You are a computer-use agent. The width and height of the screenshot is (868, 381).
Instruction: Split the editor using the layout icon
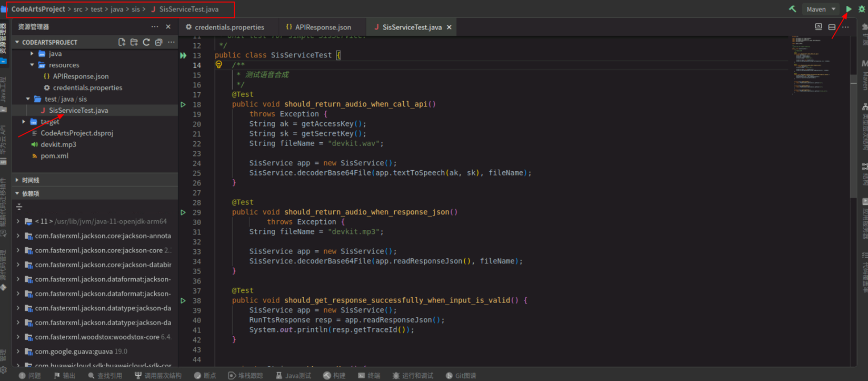pyautogui.click(x=832, y=27)
